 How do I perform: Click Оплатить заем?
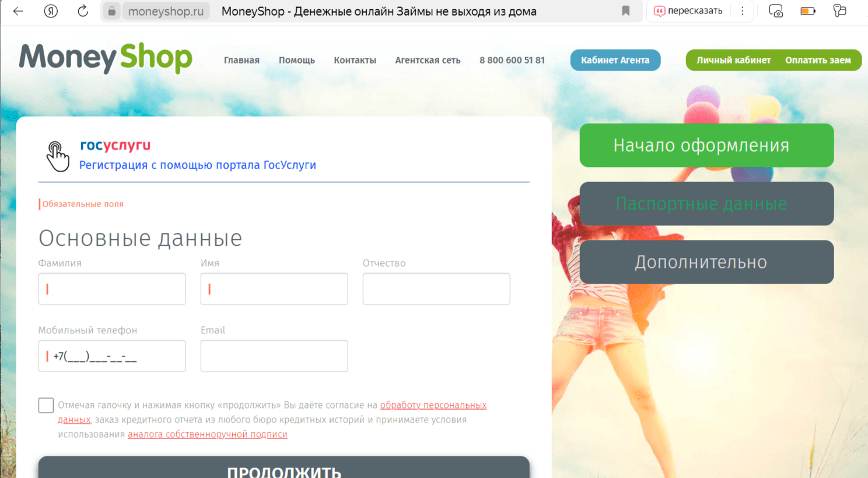click(x=818, y=60)
